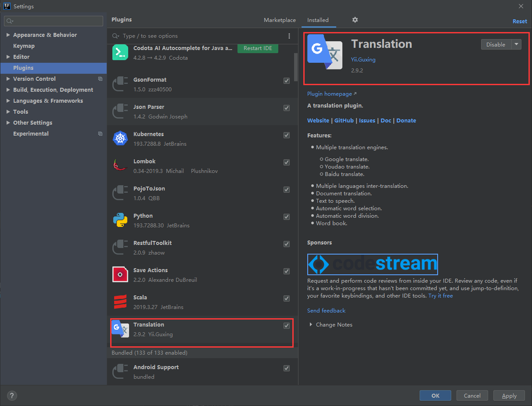Viewport: 532px width, 406px height.
Task: Switch to the Installed tab
Action: [x=318, y=20]
